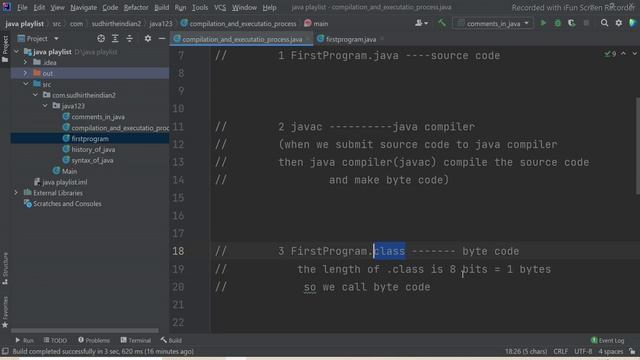Collapse src folder chevron
Image resolution: width=640 pixels, height=360 pixels.
click(26, 84)
